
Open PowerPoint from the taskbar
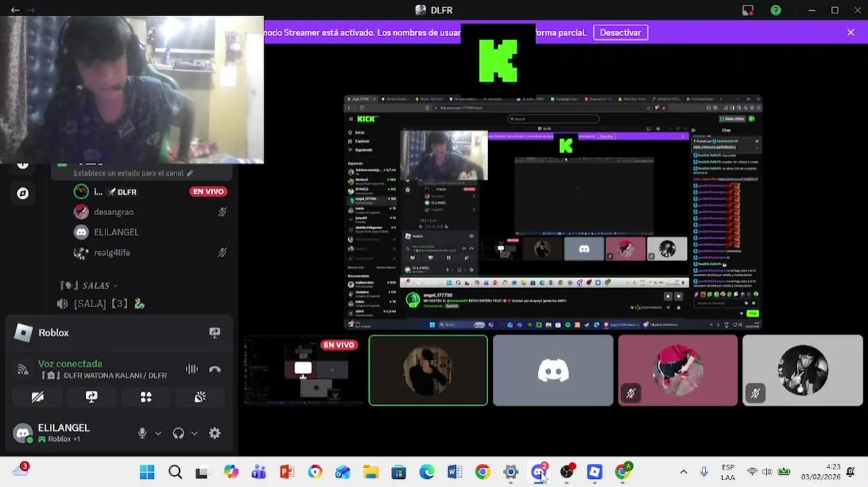point(287,472)
